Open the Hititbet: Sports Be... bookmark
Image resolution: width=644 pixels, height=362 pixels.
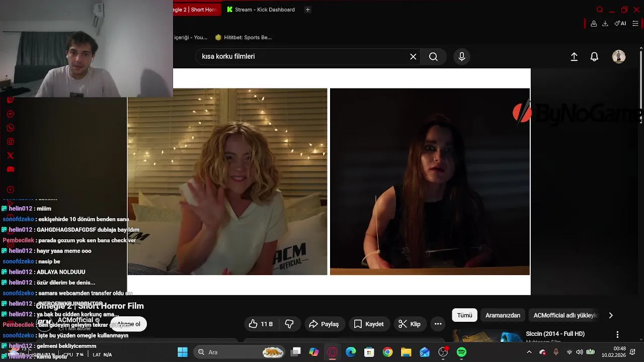[244, 37]
